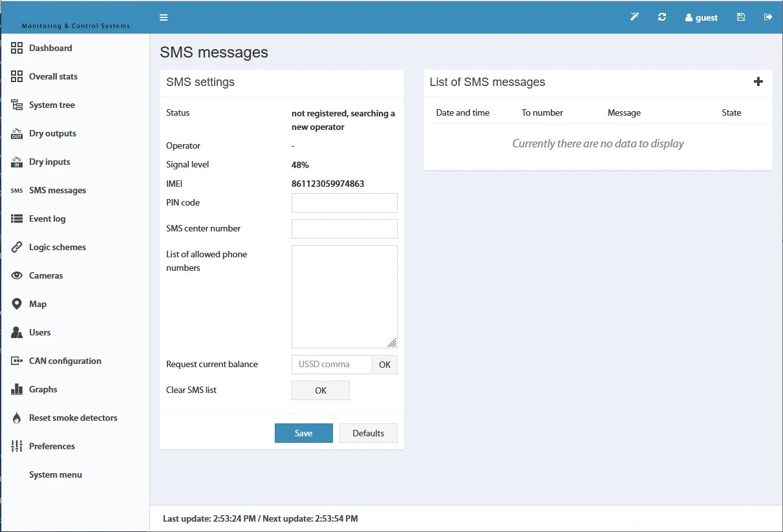
Task: Click OK beside USSD command field
Action: tap(385, 365)
